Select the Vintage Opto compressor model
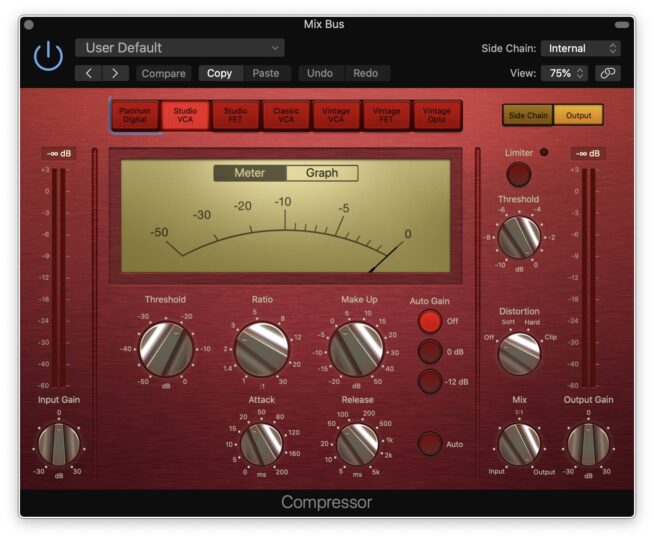Viewport: 654px width, 540px height. [x=437, y=115]
